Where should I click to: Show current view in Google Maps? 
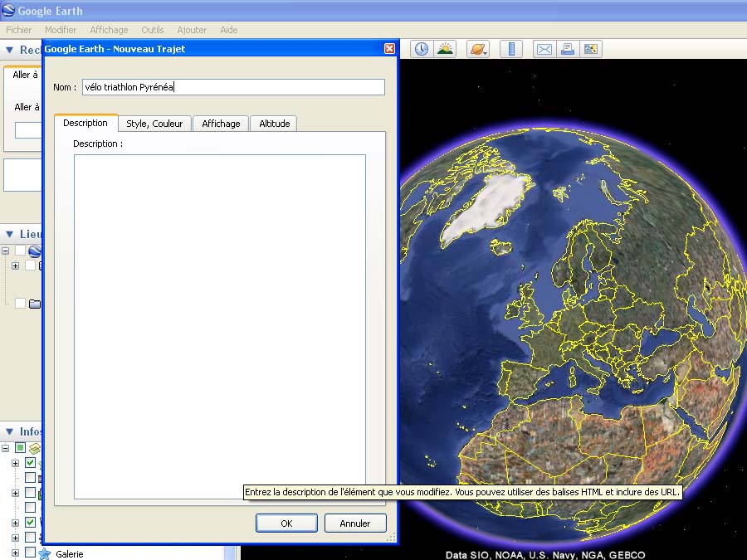point(591,49)
